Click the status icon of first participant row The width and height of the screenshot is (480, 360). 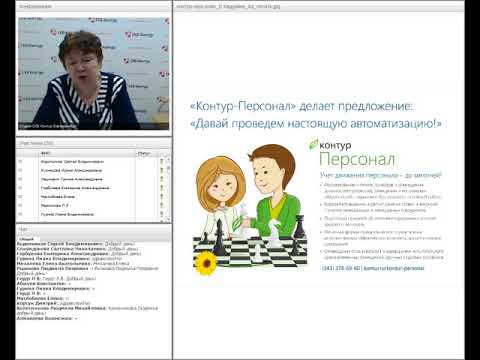coord(162,162)
